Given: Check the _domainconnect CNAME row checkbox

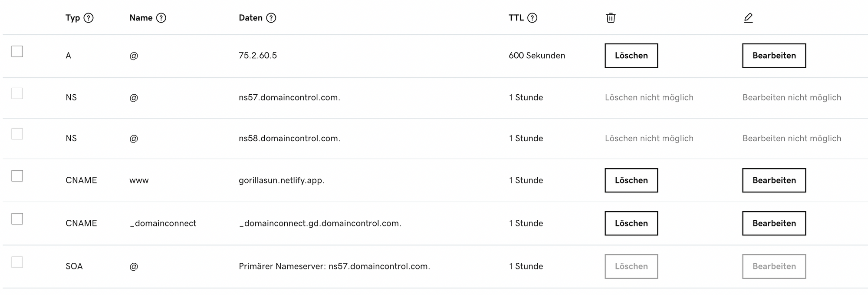Looking at the screenshot, I should click(17, 219).
